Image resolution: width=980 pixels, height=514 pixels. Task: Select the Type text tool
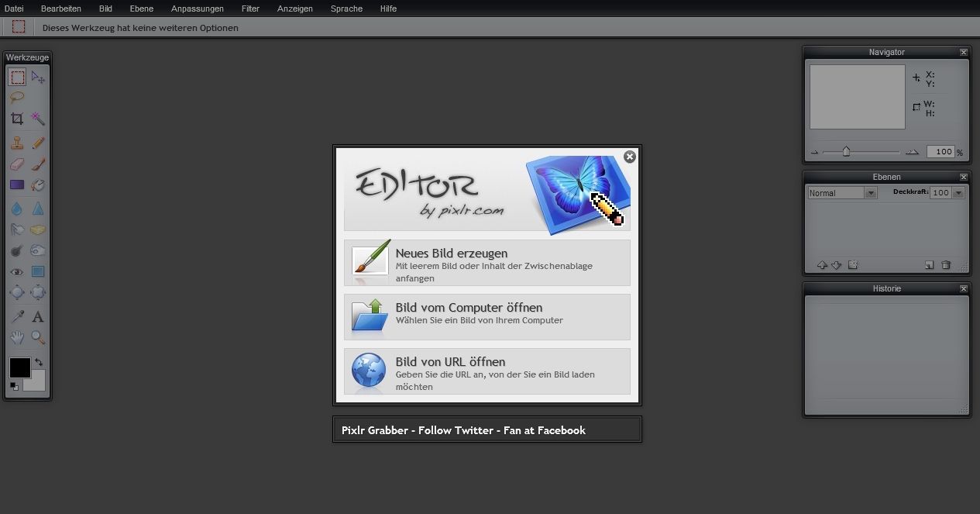(38, 316)
